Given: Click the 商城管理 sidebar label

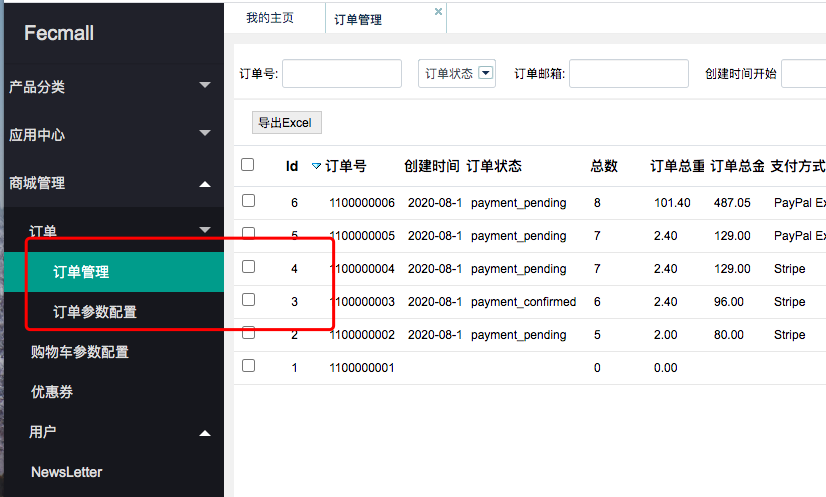Looking at the screenshot, I should tap(37, 183).
